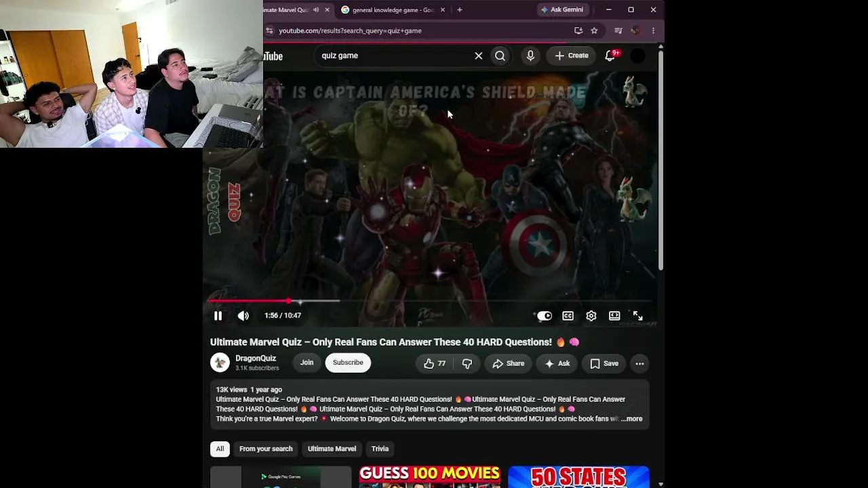Viewport: 868px width, 488px height.
Task: Subscribe to DragonQuiz
Action: coord(348,363)
